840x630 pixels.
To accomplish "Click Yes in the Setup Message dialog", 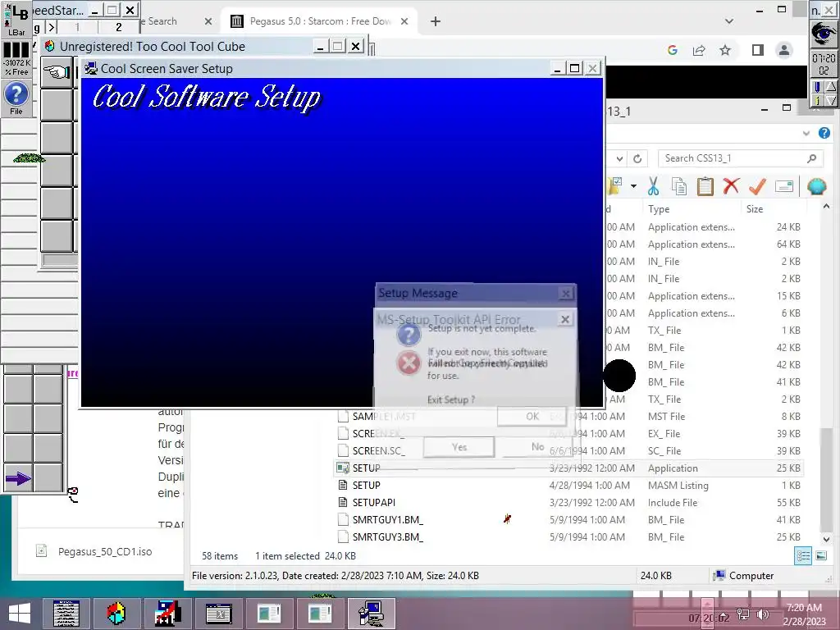I will [459, 447].
